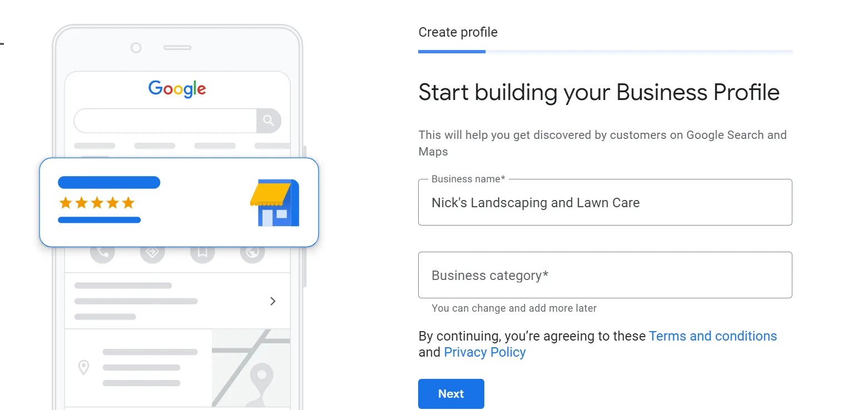Click the globe website icon in mockup

252,253
